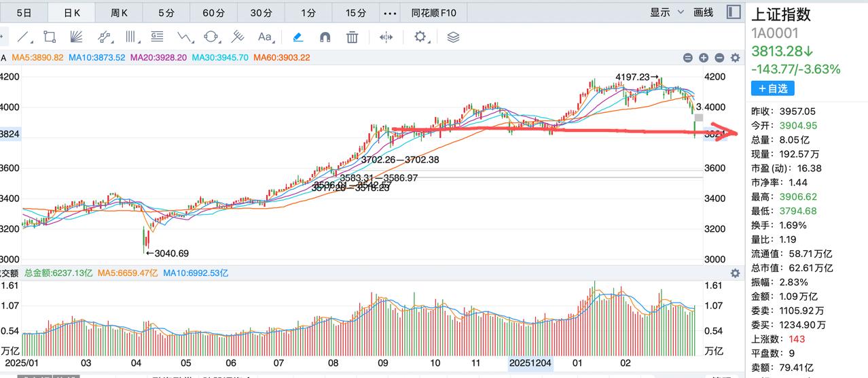Pick the horizontal price label lines tool
Screen dimensions: 868x378
158,37
